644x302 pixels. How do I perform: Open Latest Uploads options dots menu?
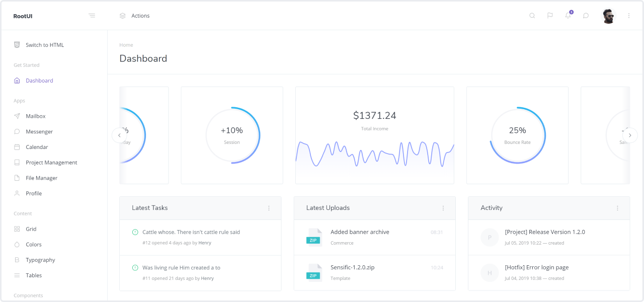click(443, 208)
